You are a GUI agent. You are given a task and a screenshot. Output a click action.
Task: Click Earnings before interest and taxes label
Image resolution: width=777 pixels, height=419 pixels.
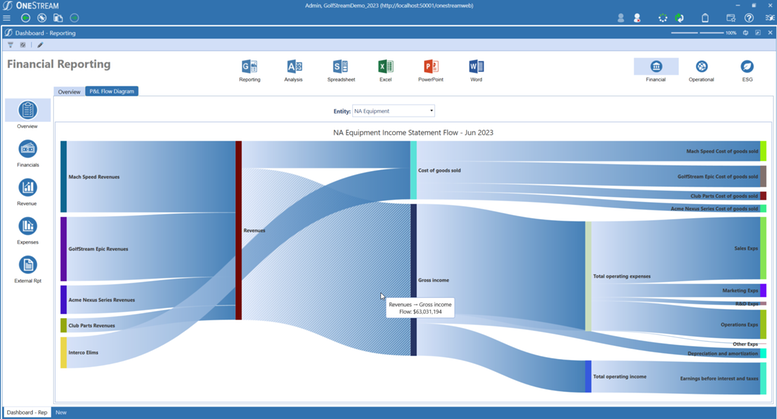tap(719, 378)
